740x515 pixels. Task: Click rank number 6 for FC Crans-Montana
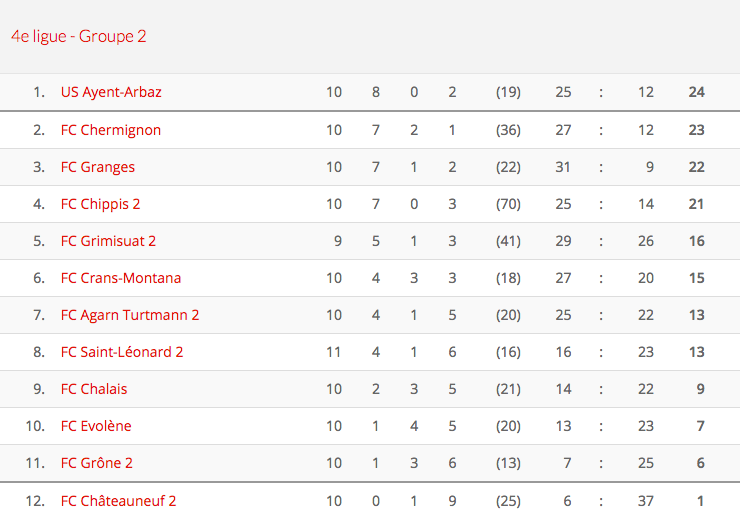click(x=39, y=278)
